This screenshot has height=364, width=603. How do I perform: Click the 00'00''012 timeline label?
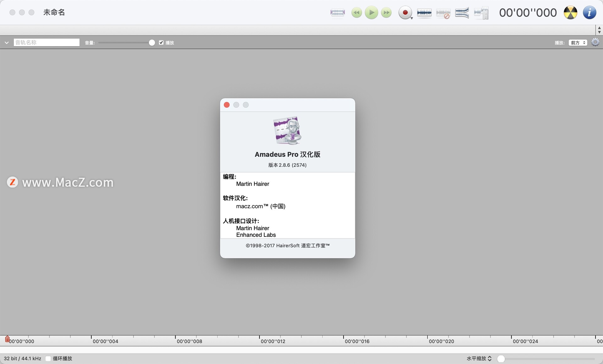coord(273,341)
